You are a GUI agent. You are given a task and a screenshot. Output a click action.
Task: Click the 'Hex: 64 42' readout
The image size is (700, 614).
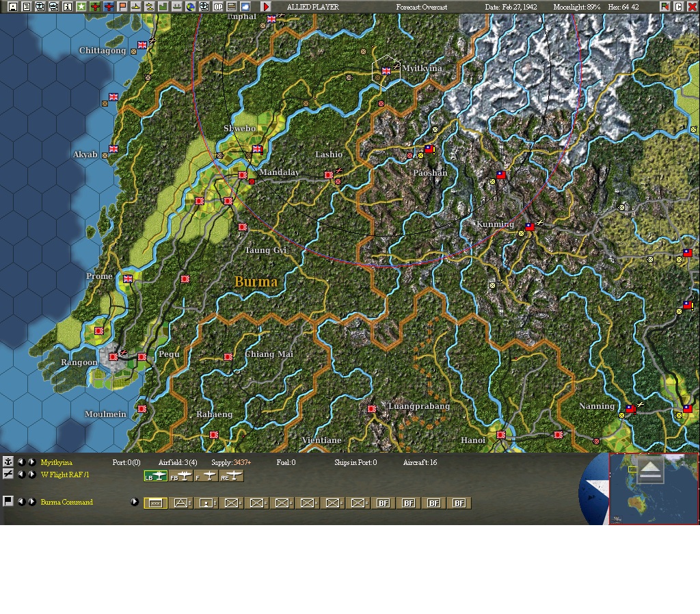623,7
